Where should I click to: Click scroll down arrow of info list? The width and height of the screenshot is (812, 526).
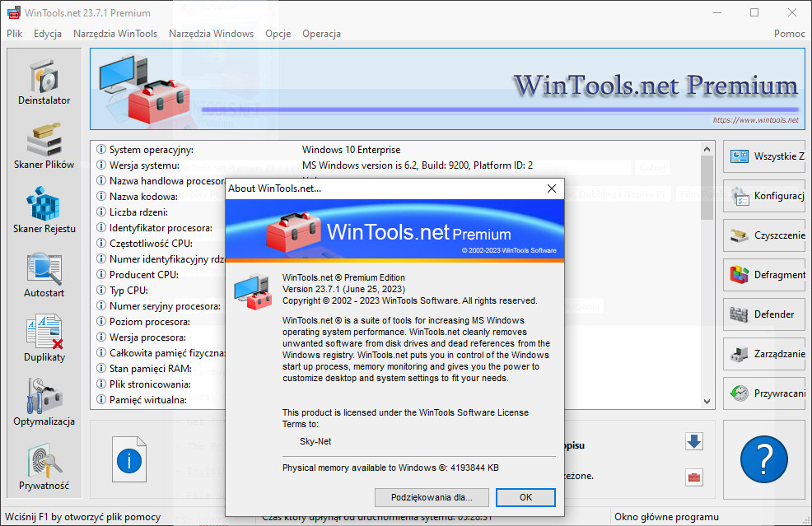pyautogui.click(x=707, y=401)
